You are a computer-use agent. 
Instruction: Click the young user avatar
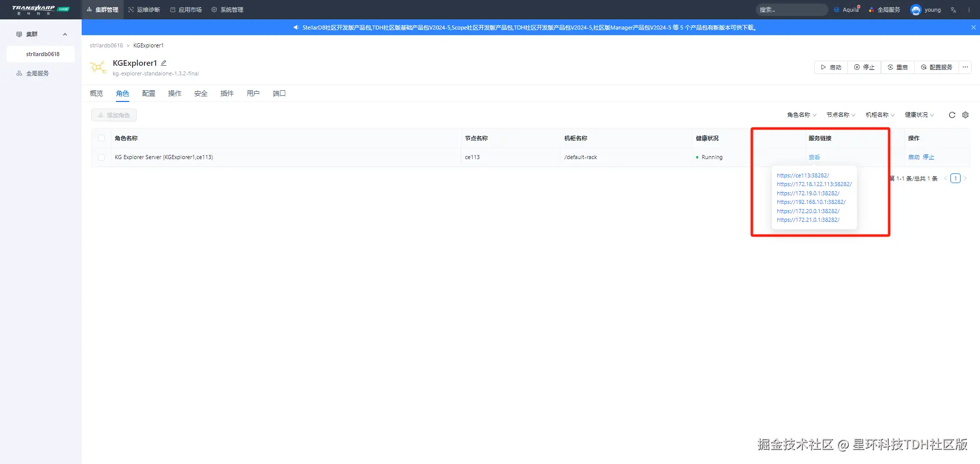(916, 10)
